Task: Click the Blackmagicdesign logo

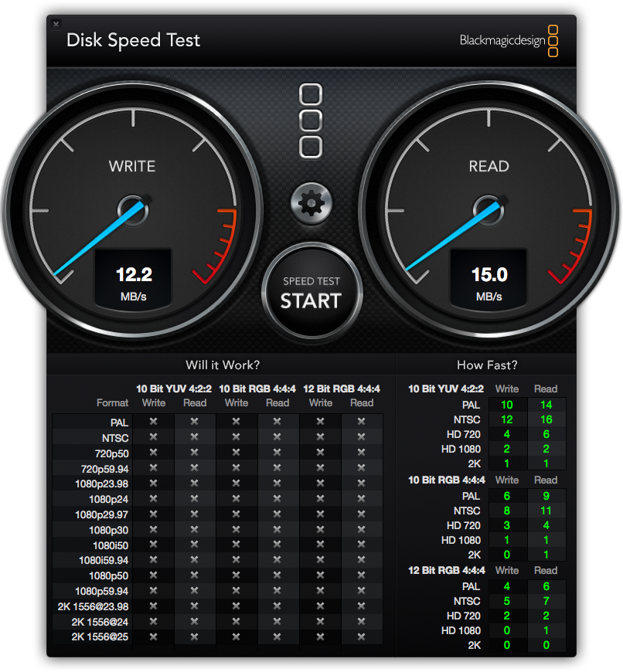Action: click(x=509, y=41)
